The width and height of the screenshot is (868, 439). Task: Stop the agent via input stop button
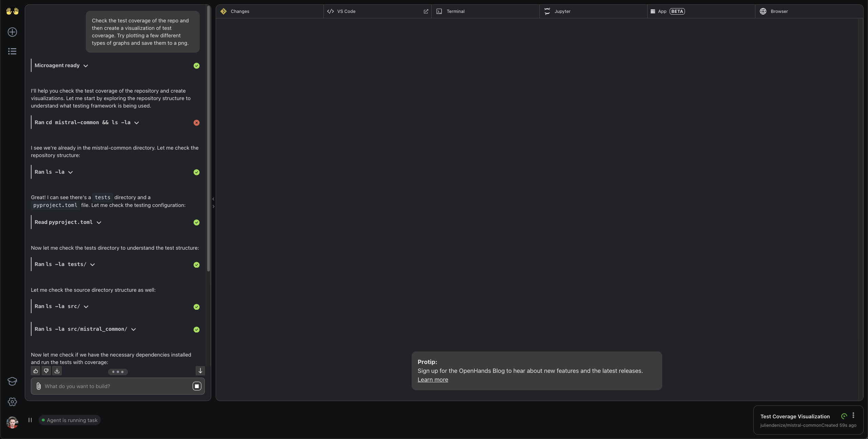point(197,386)
